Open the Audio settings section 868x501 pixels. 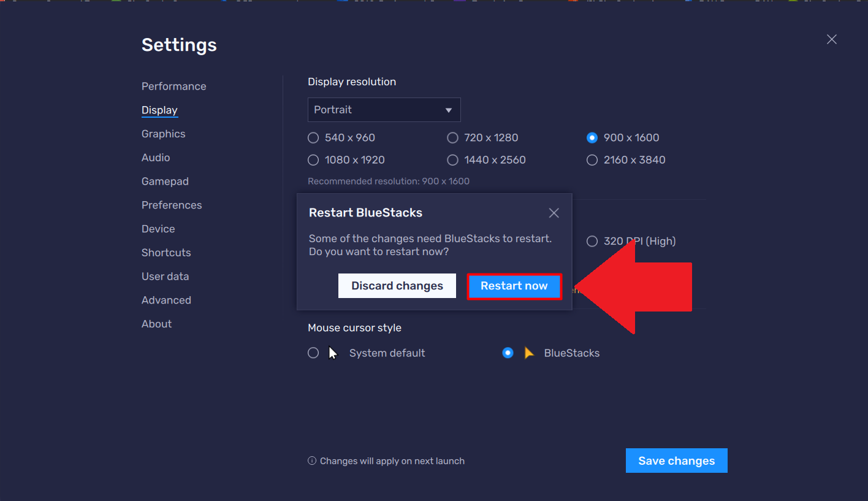tap(156, 158)
